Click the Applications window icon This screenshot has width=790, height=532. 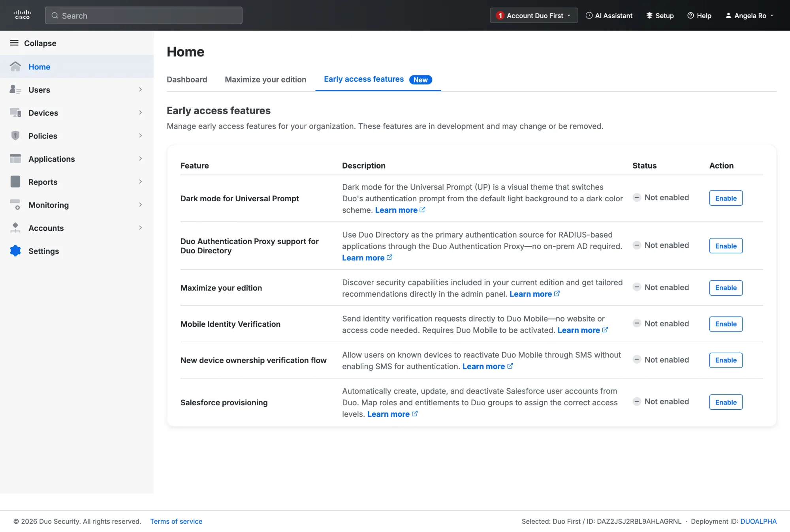point(15,159)
